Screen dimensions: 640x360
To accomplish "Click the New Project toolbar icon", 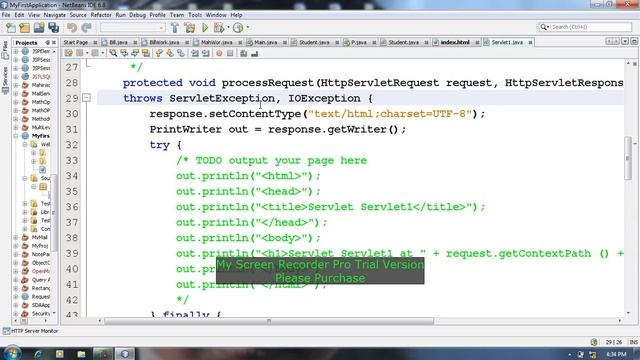I will point(24,28).
